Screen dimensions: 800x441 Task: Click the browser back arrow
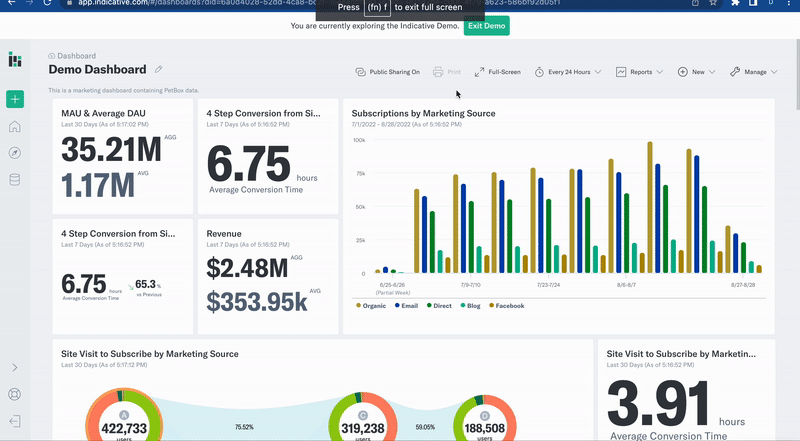12,3
